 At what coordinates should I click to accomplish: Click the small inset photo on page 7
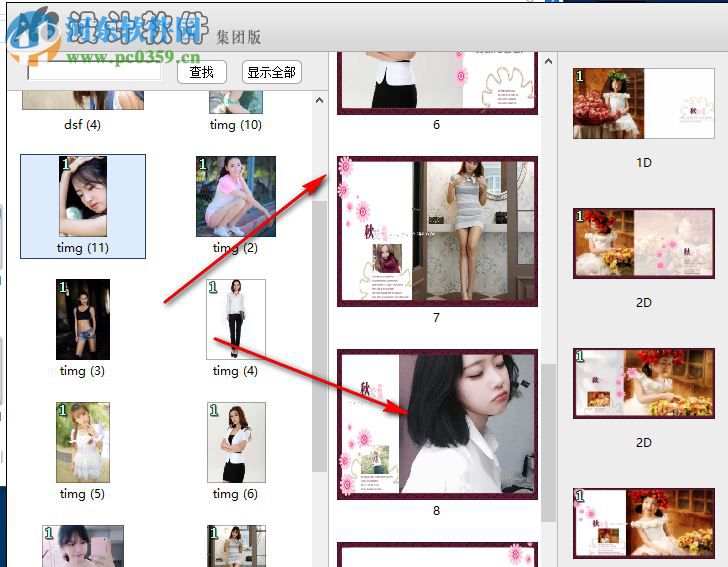coord(387,258)
